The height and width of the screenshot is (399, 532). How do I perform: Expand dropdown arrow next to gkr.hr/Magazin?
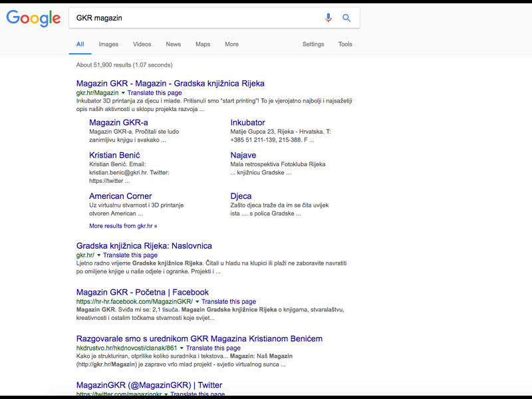[123, 92]
